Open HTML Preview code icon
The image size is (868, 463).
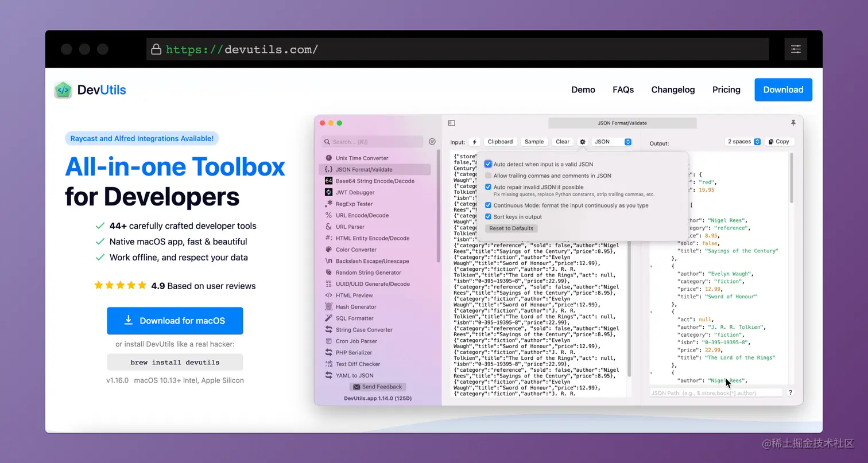tap(328, 295)
